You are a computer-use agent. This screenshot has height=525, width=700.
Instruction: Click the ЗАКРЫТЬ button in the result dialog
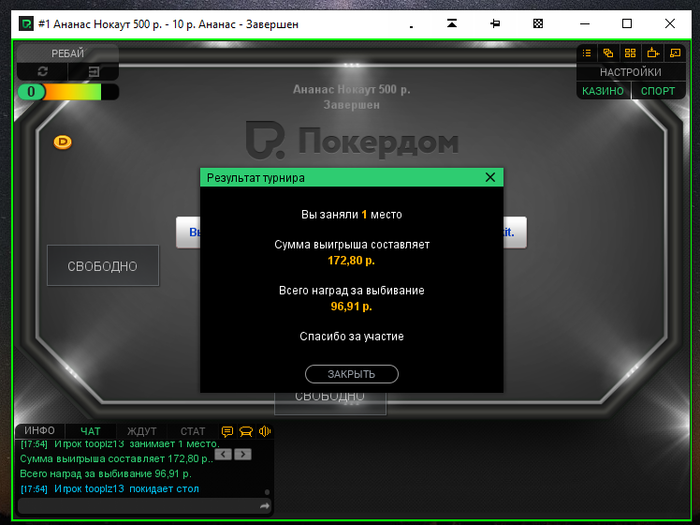[x=351, y=374]
